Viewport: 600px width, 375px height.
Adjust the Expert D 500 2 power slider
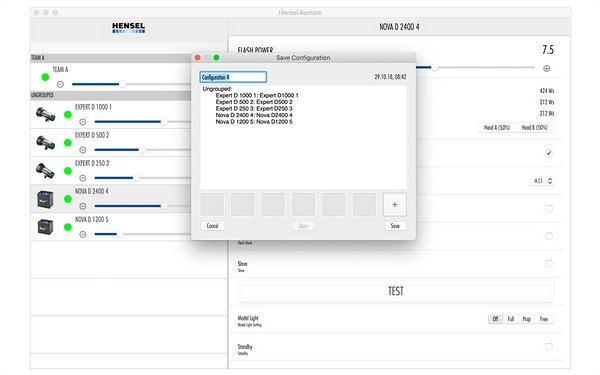point(142,150)
